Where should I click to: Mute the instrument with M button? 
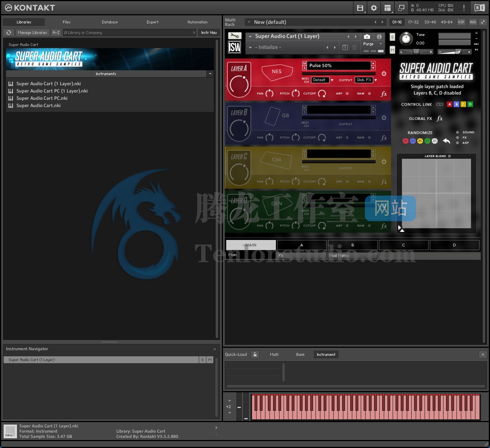(392, 50)
